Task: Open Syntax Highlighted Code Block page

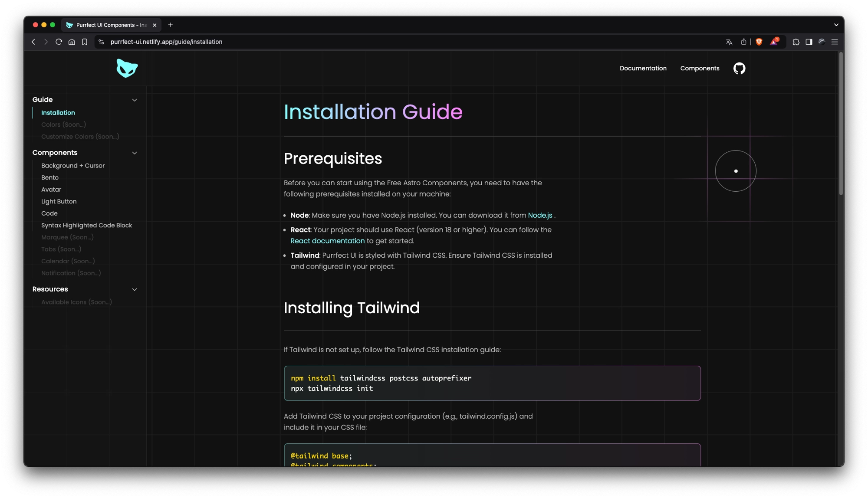Action: (87, 225)
